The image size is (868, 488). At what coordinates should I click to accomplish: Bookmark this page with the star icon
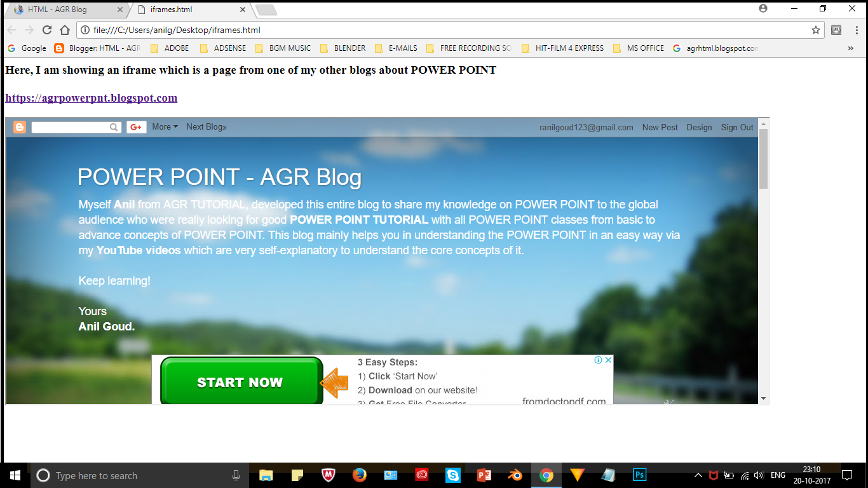click(816, 30)
